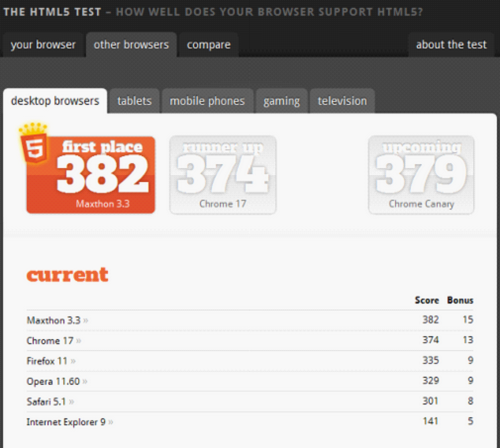Select Chrome 17's score value 374 in table

431,340
